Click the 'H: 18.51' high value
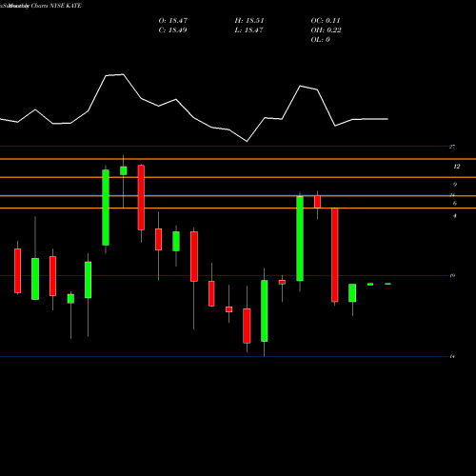This screenshot has height=476, width=476. tap(249, 21)
